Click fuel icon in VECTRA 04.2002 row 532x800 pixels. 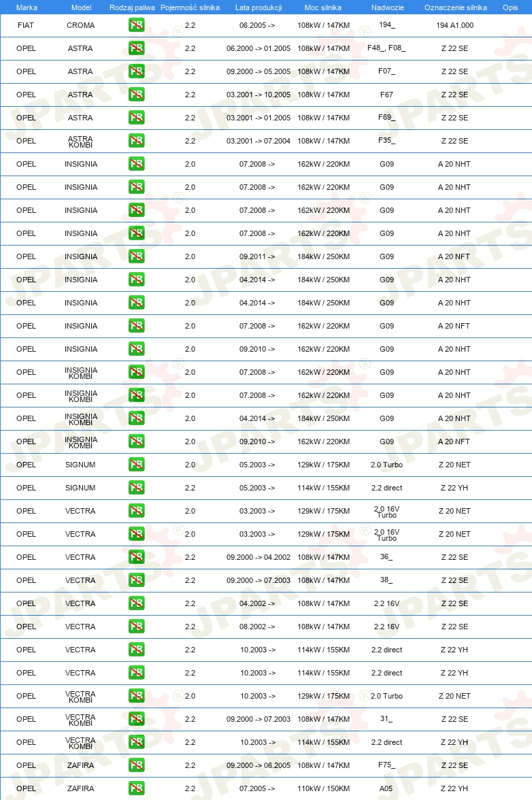[x=136, y=603]
